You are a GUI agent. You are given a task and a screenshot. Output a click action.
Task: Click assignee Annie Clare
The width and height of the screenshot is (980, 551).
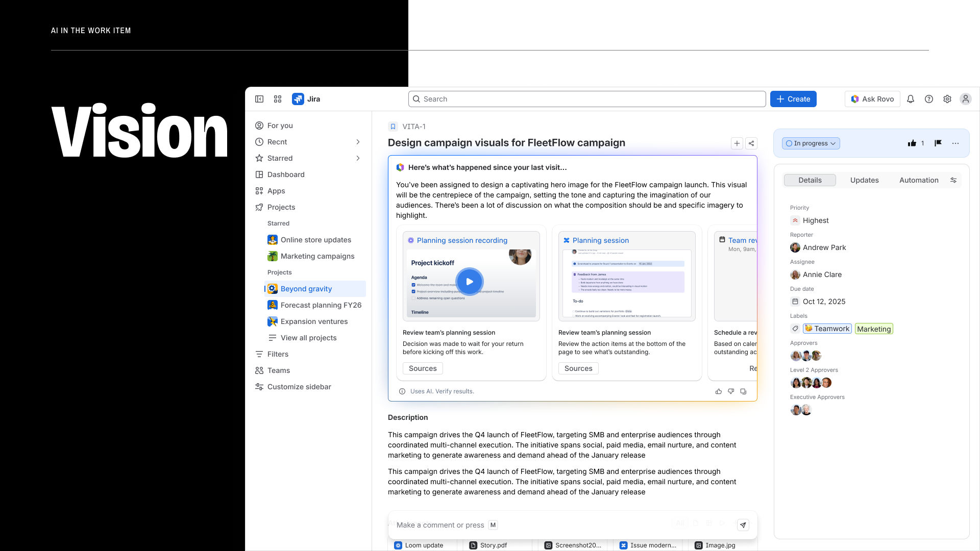coord(816,274)
